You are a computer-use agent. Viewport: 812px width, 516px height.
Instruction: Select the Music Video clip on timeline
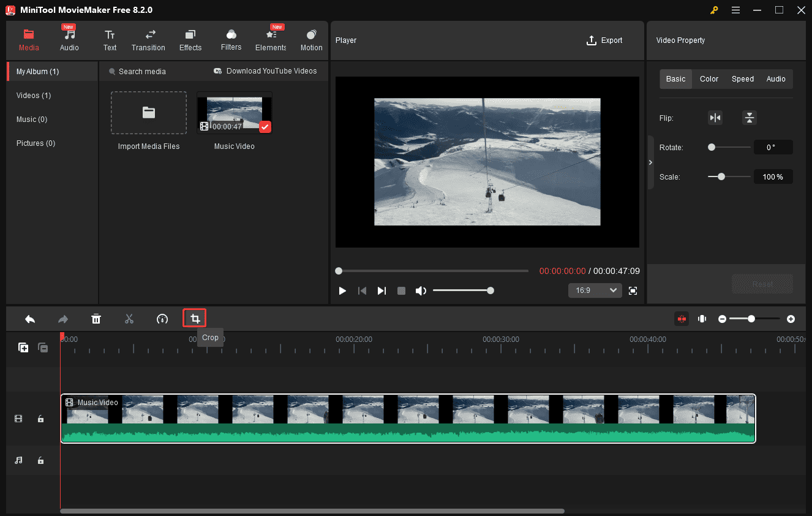coord(408,419)
